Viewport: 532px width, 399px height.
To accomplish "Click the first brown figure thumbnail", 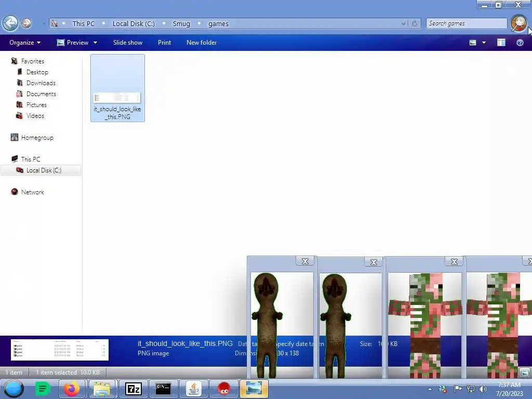I will pyautogui.click(x=282, y=325).
